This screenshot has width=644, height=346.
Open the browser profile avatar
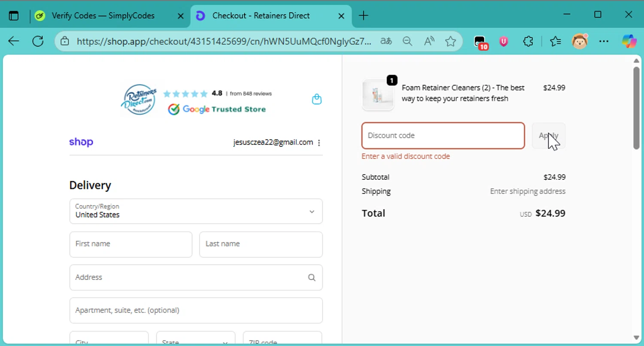pos(580,41)
